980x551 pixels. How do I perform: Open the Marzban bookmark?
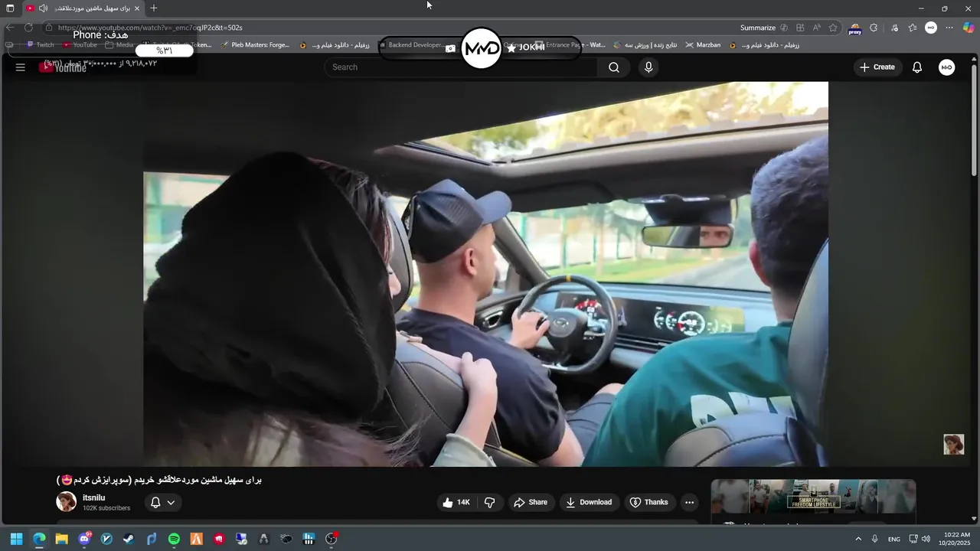click(x=703, y=45)
